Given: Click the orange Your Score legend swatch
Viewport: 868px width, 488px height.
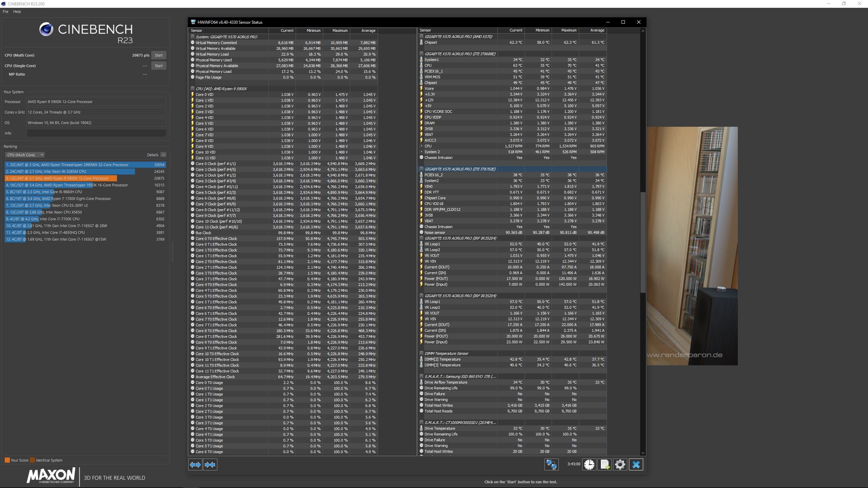Looking at the screenshot, I should pyautogui.click(x=7, y=460).
